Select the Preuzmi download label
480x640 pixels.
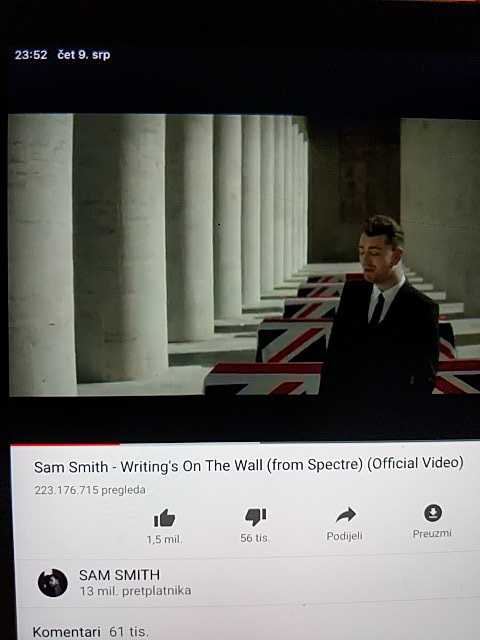click(x=432, y=533)
